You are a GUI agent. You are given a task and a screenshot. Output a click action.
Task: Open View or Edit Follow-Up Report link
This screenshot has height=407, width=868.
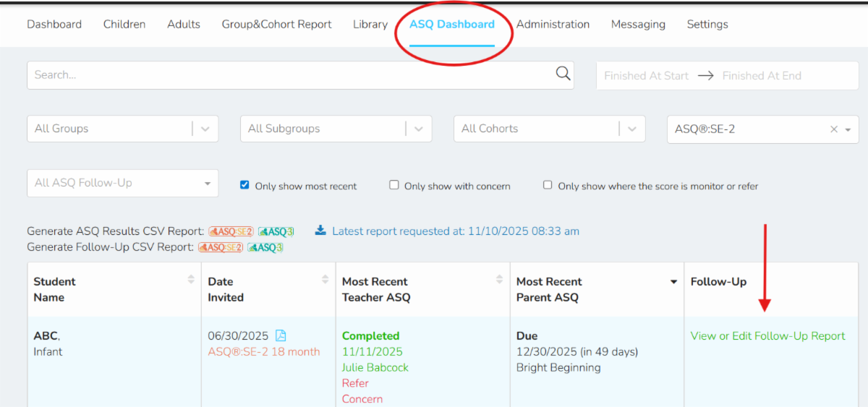(x=767, y=336)
